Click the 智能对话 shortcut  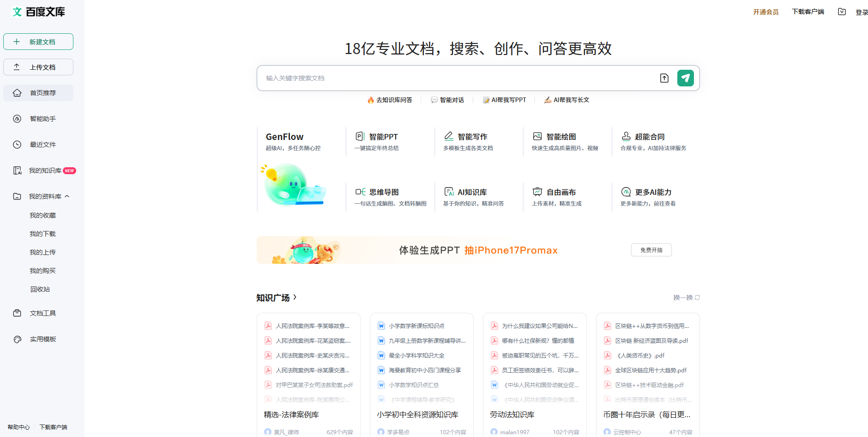pyautogui.click(x=447, y=100)
